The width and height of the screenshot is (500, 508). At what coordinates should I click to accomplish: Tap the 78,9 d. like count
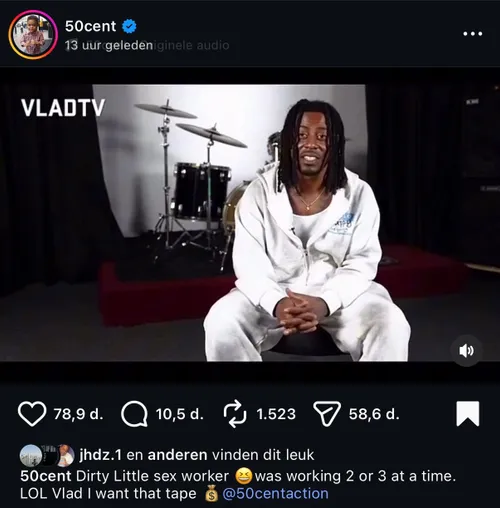[78, 414]
